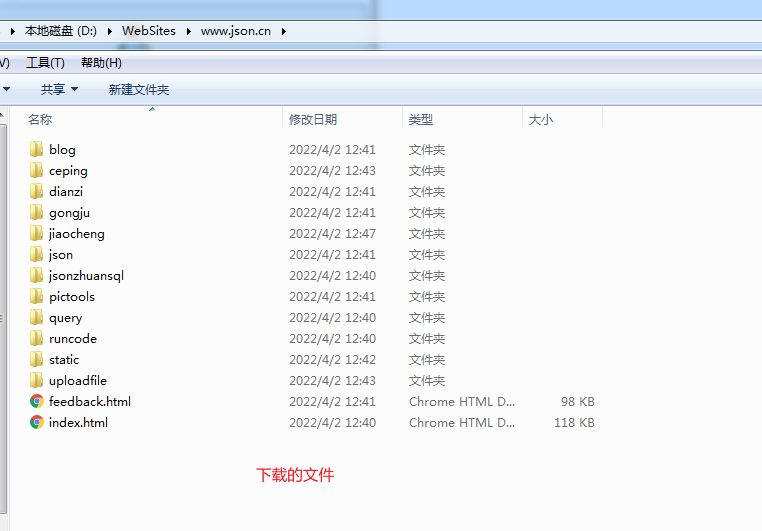The height and width of the screenshot is (531, 762).
Task: Navigate to WebSites in the address bar
Action: click(x=148, y=31)
